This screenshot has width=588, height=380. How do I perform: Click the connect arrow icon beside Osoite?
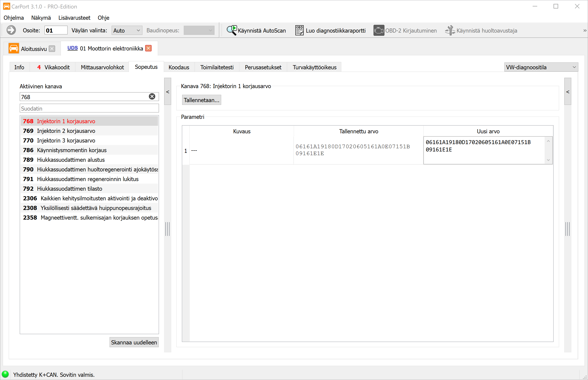11,30
